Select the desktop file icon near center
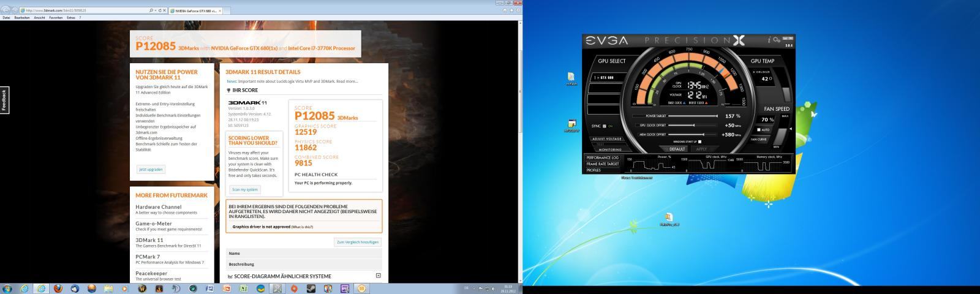The image size is (980, 294). pos(669,219)
